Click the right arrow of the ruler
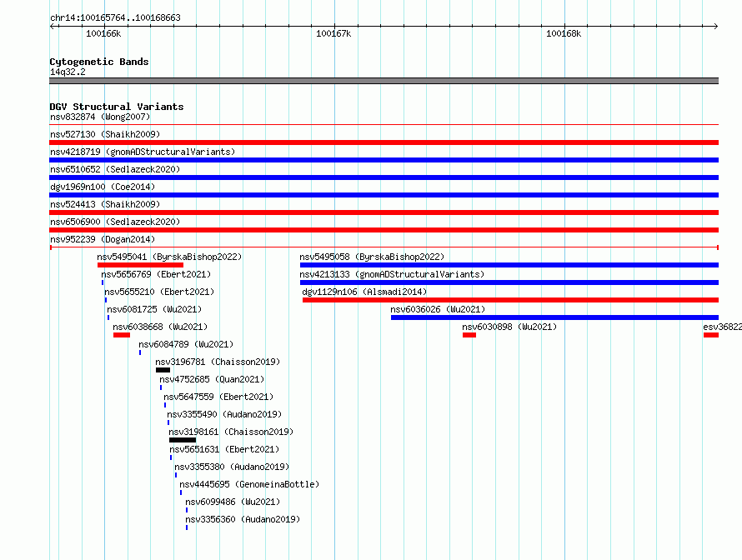This screenshot has width=742, height=560. [x=715, y=27]
